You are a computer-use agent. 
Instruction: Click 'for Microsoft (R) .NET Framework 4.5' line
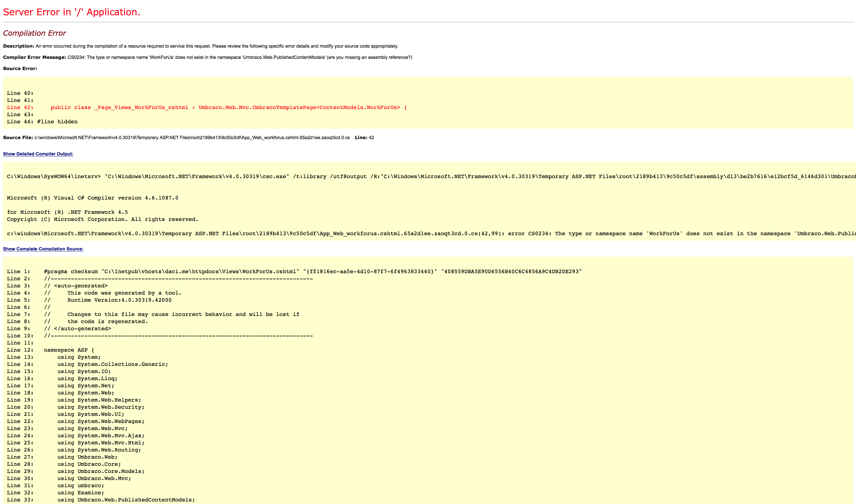tap(67, 212)
